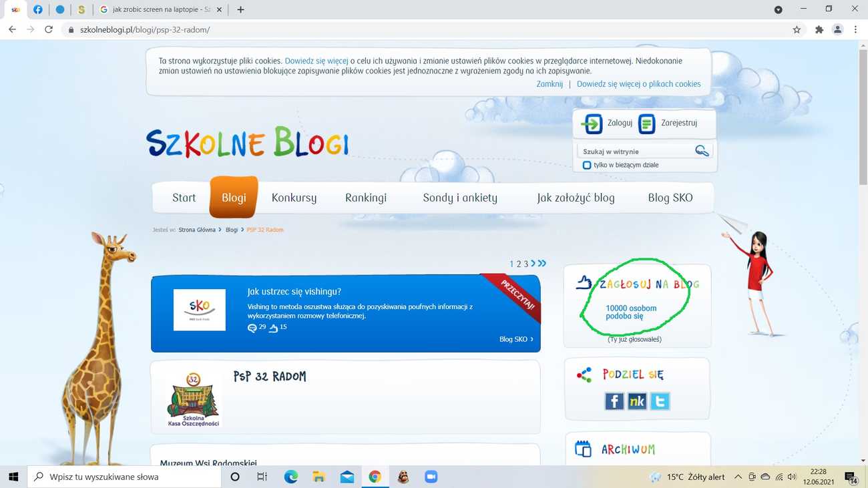Screen dimensions: 868x488
Task: Open the tab search dropdown in Chrome
Action: [778, 9]
